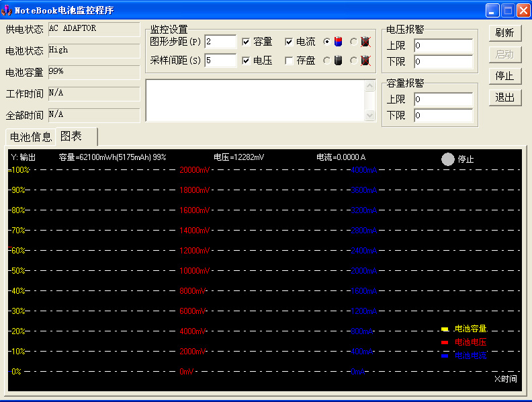The width and height of the screenshot is (532, 402).
Task: Click the 停止 button
Action: pos(504,76)
